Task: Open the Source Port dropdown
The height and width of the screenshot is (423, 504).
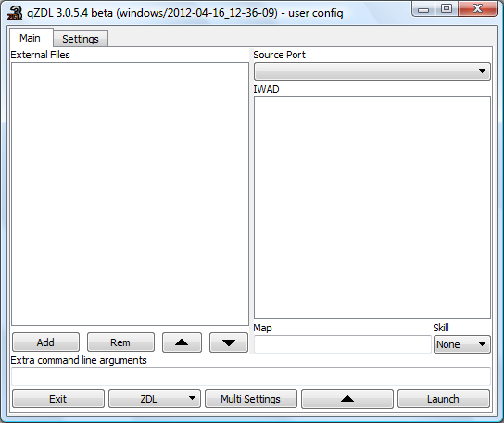Action: click(x=372, y=71)
